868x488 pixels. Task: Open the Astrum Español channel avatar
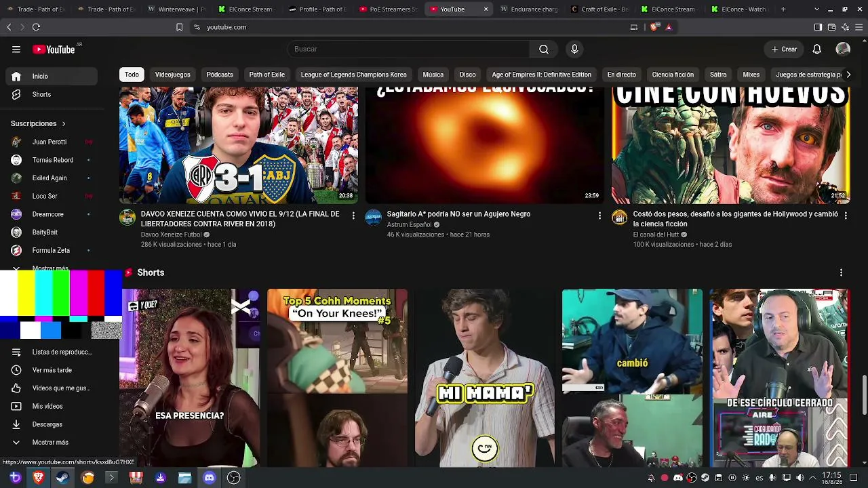pos(374,218)
